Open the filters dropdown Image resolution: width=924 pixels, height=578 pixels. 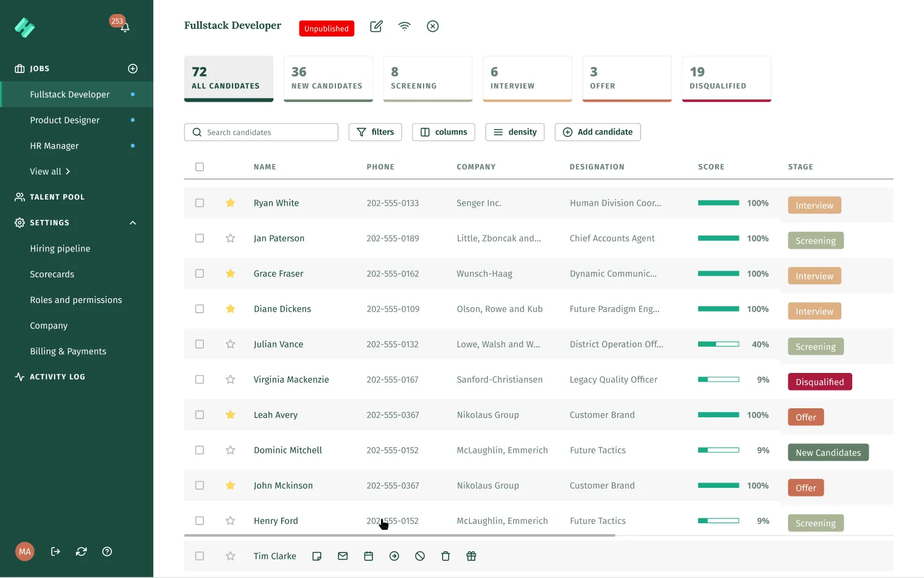pyautogui.click(x=375, y=132)
